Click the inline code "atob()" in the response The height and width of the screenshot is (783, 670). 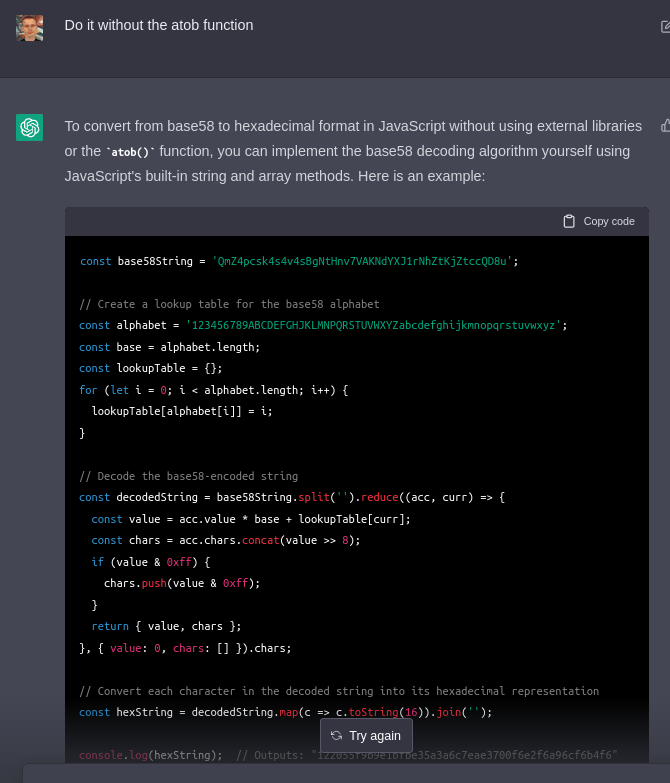[x=130, y=152]
